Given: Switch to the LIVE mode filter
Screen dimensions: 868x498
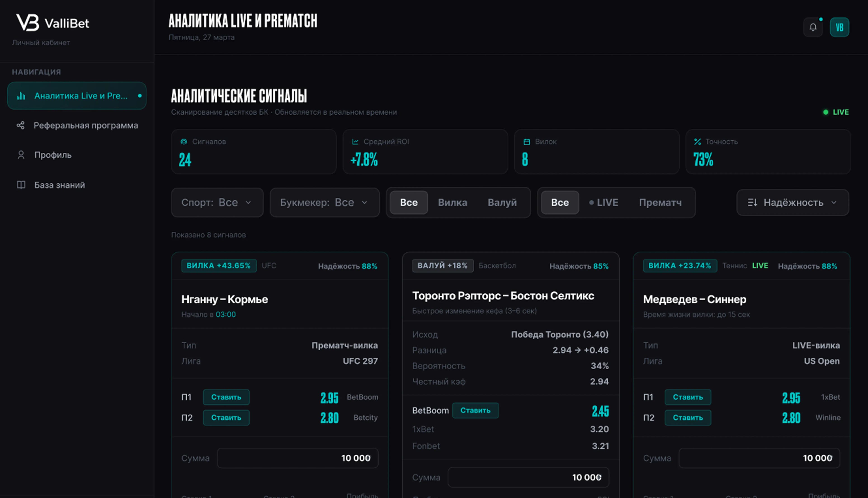Looking at the screenshot, I should click(604, 203).
